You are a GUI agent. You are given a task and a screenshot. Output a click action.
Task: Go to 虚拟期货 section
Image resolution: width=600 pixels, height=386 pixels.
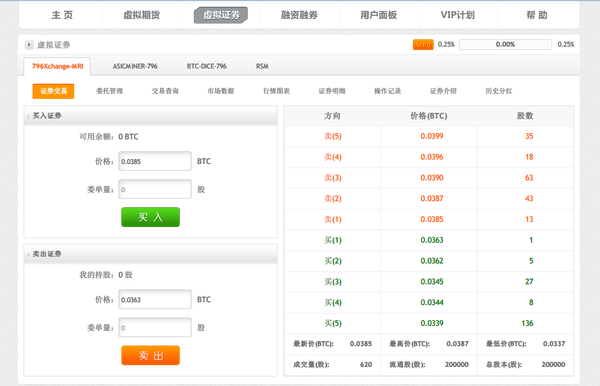click(x=141, y=15)
